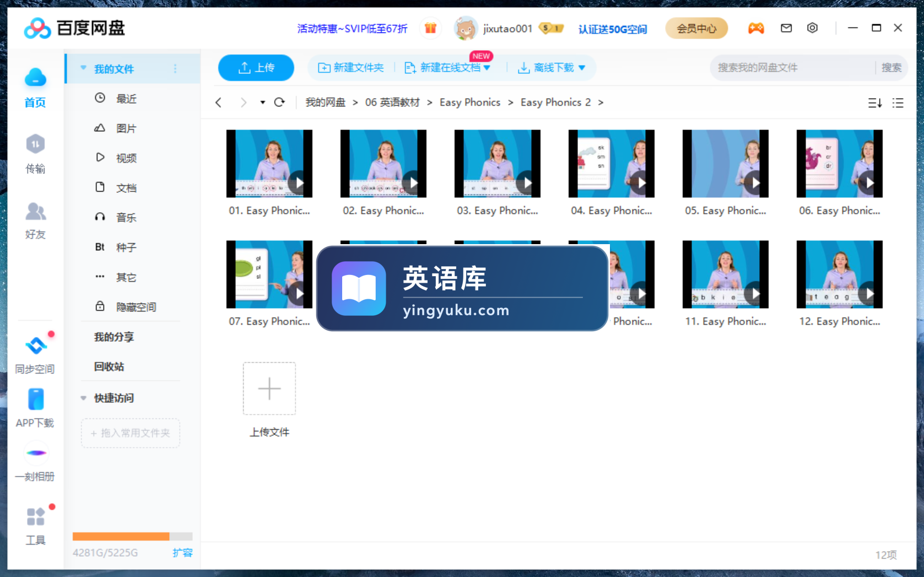Select video 01. Easy Phonic thumbnail
Screen dimensions: 924x577
click(x=269, y=164)
